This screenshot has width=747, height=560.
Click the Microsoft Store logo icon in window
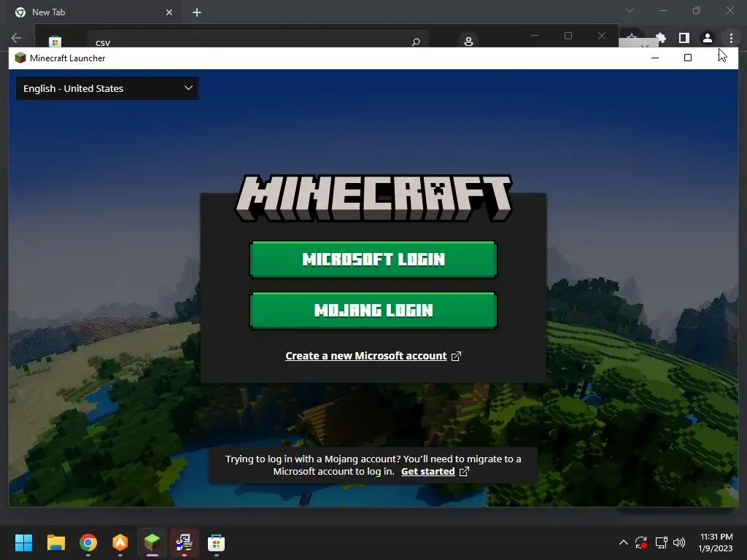tap(55, 42)
